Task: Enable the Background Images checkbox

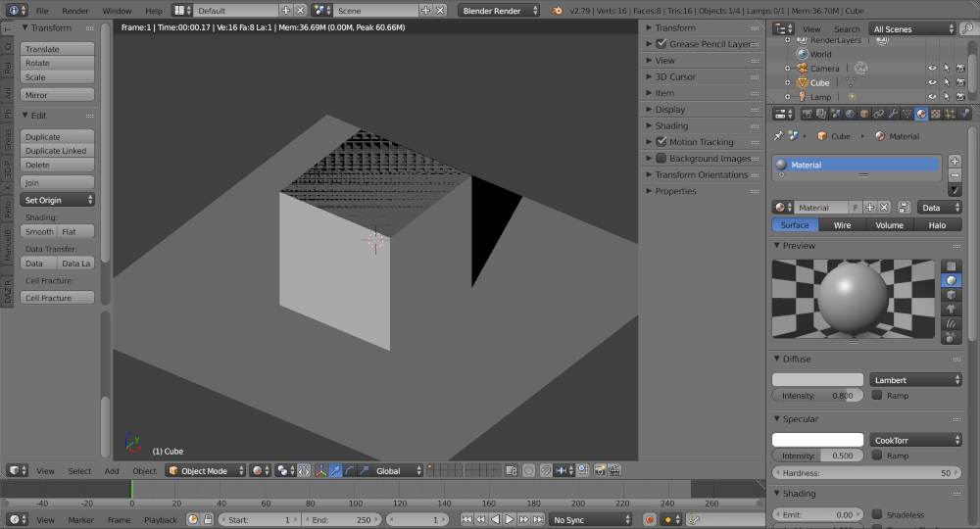Action: coord(661,158)
